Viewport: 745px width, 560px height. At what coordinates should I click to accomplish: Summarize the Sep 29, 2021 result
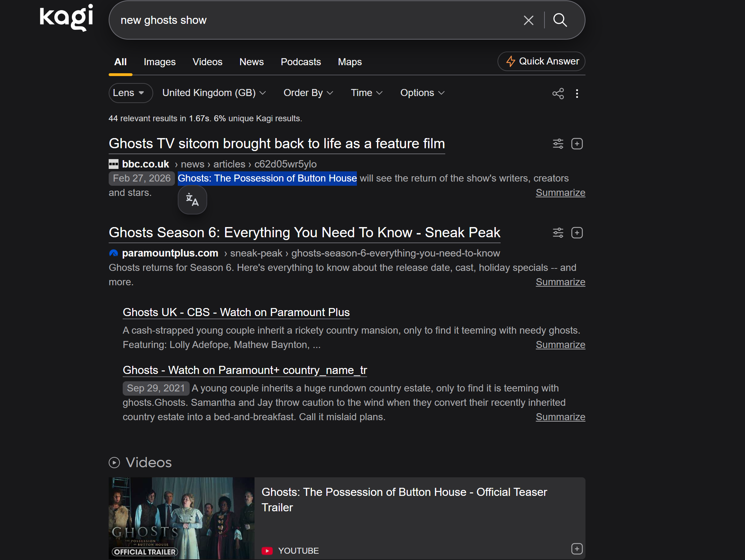point(560,417)
